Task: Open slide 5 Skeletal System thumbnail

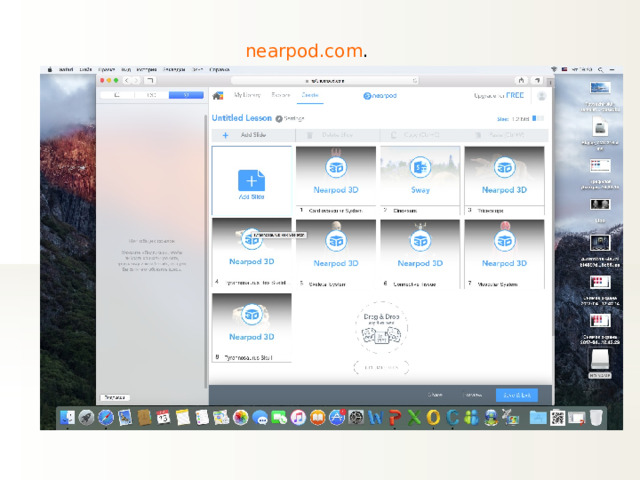Action: click(x=336, y=254)
